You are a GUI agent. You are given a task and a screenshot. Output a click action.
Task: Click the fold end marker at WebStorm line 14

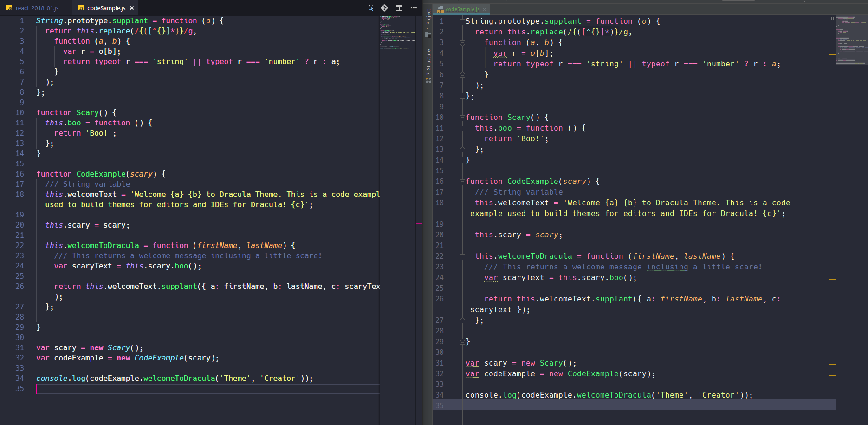point(462,160)
